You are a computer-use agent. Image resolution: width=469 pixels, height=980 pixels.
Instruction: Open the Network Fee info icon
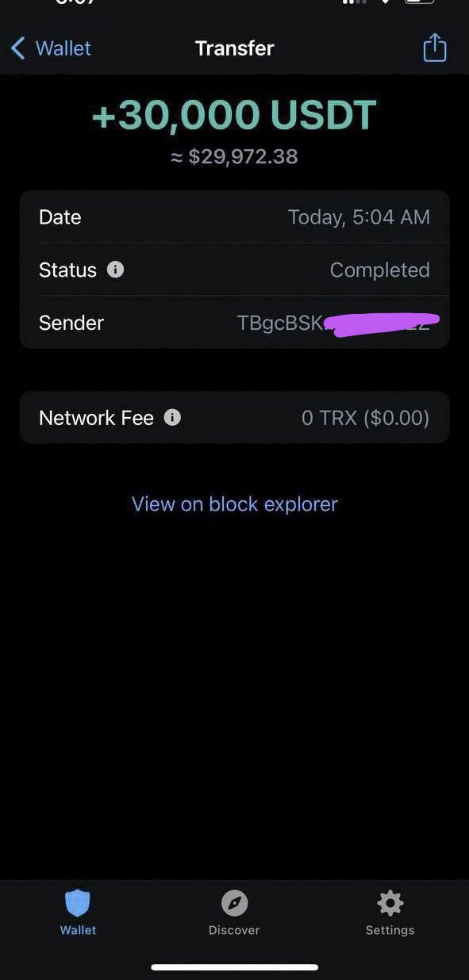pos(172,417)
